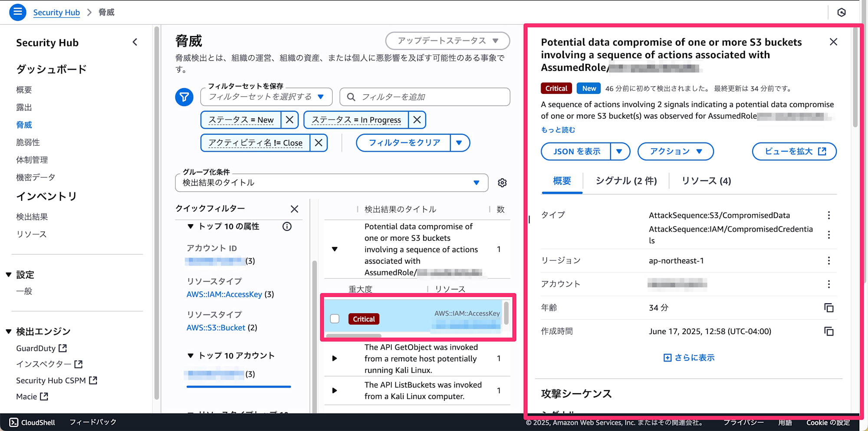Select the Critical finding checkbox
This screenshot has width=868, height=431.
(x=335, y=319)
